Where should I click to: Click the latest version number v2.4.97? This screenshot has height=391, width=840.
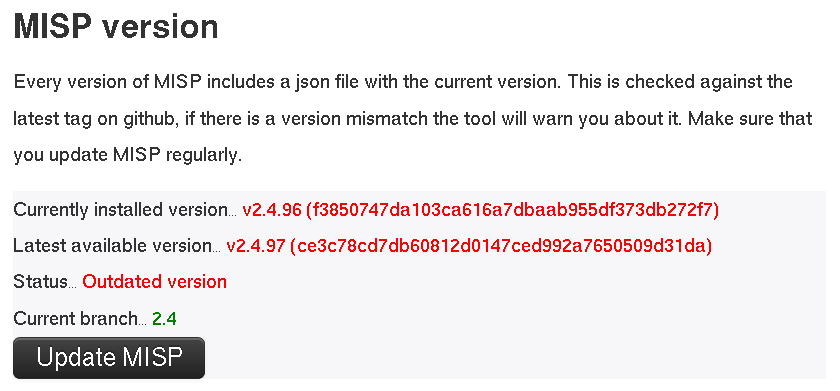pyautogui.click(x=256, y=246)
